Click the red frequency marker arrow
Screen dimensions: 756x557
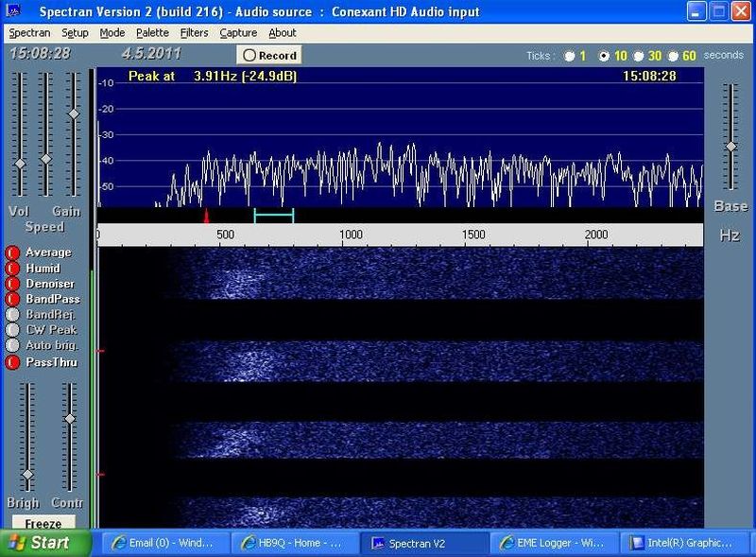(x=206, y=216)
